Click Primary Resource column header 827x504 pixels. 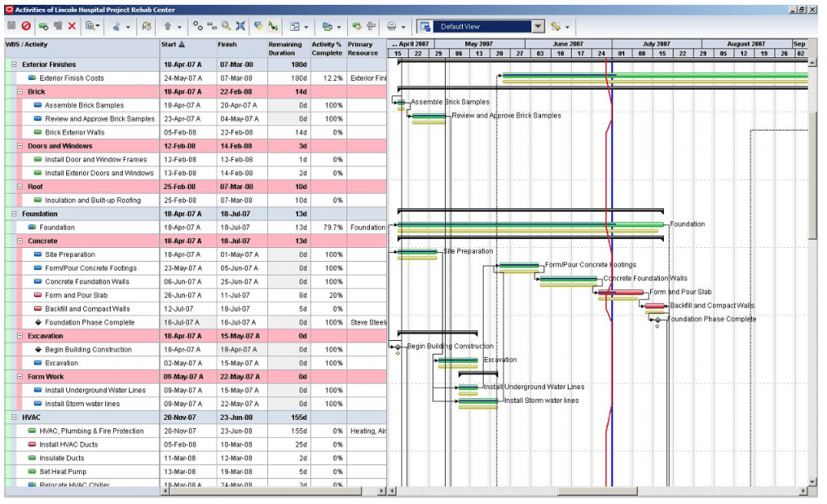pyautogui.click(x=366, y=48)
